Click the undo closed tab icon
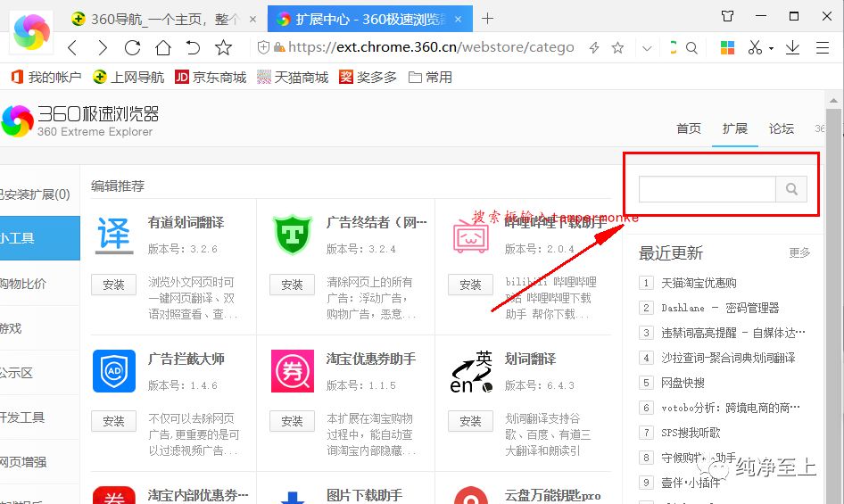 click(193, 48)
